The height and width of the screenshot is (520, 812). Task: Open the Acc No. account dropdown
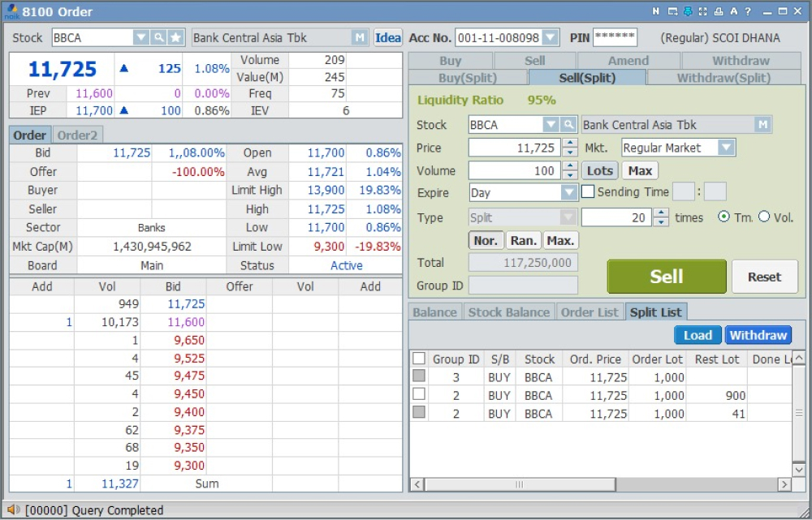tap(551, 37)
